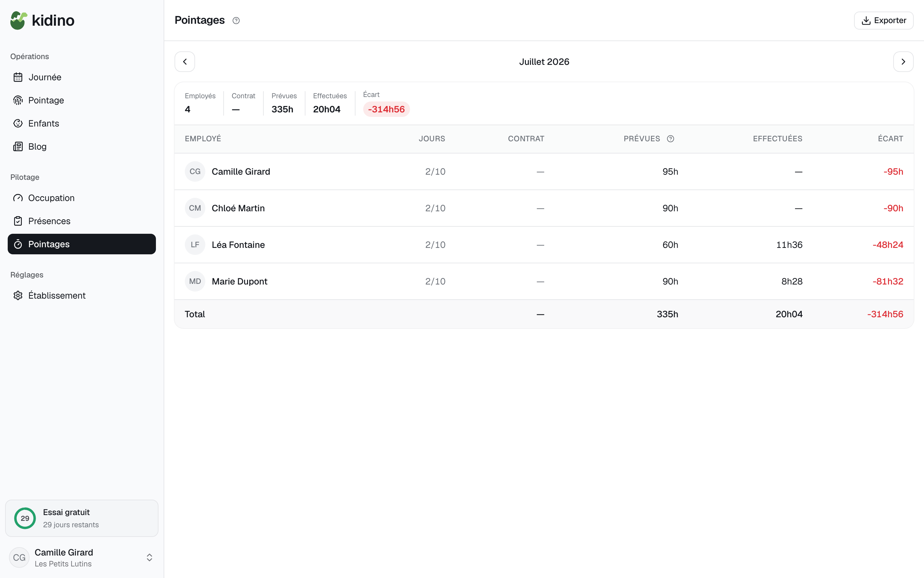Screen dimensions: 924x578
Task: Click the JOURS column header
Action: coord(432,139)
